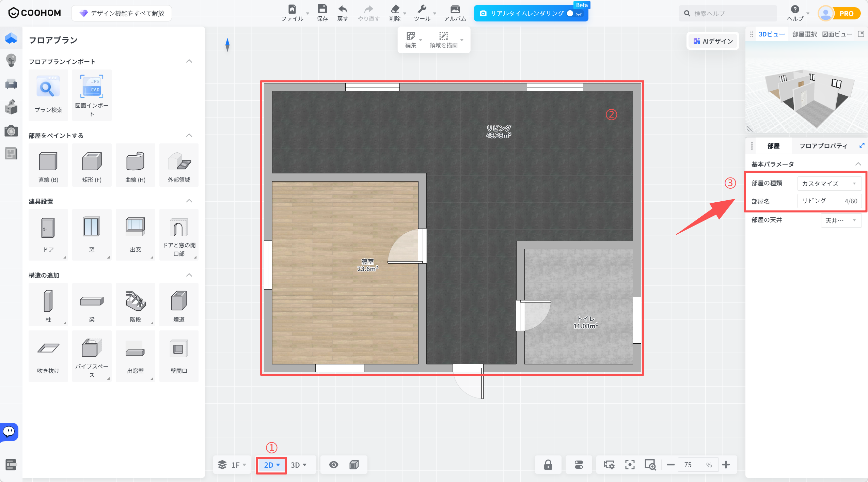Screen dimensions: 868x482
Task: Add a 梁 beam structure
Action: click(x=92, y=305)
